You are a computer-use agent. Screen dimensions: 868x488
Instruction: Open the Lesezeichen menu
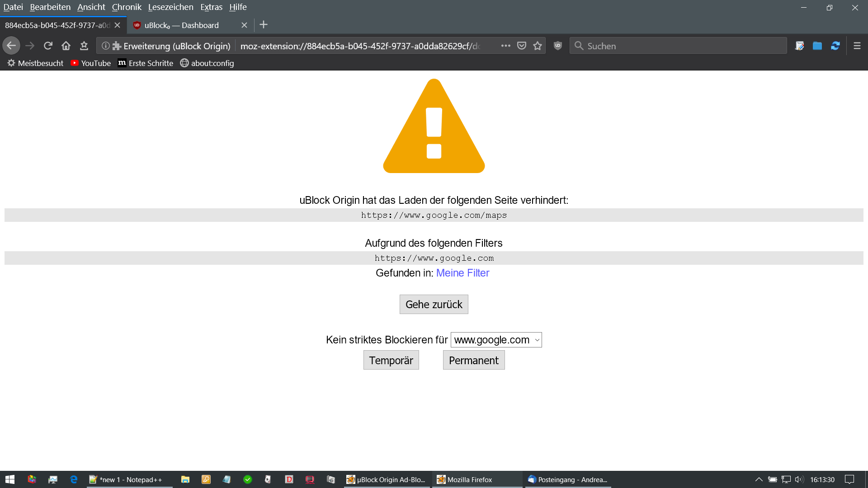tap(170, 7)
